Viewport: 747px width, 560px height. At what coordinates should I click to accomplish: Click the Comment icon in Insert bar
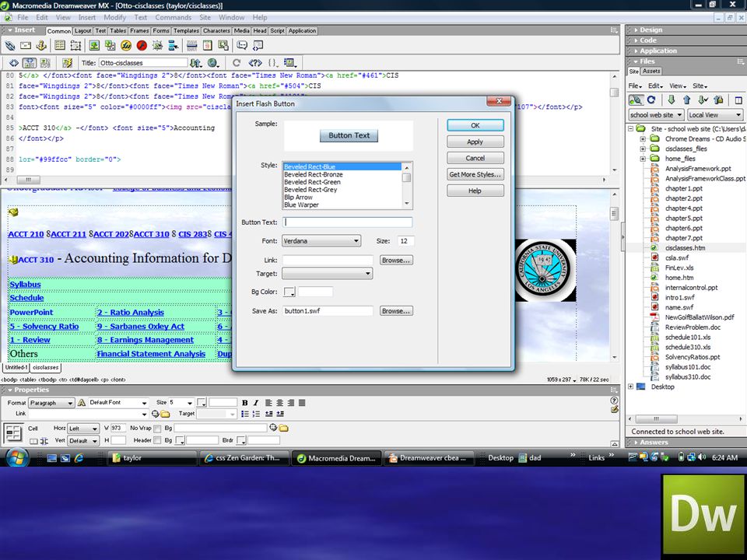[x=242, y=46]
